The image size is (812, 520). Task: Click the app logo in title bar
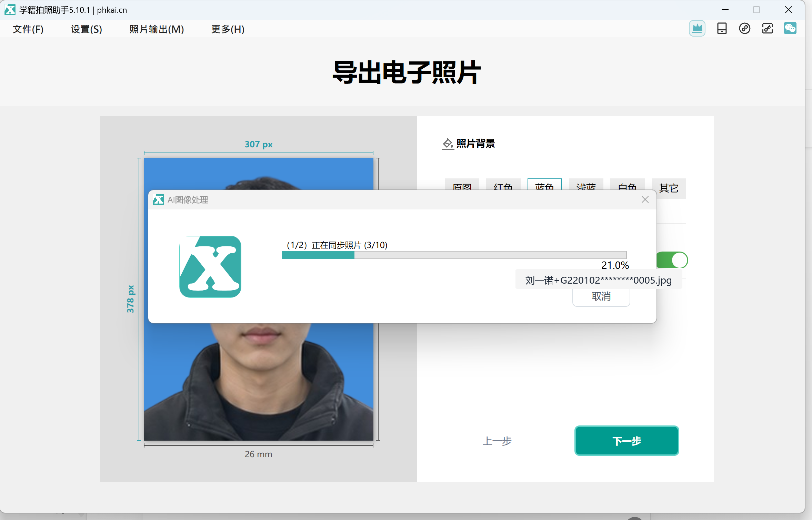[x=10, y=10]
